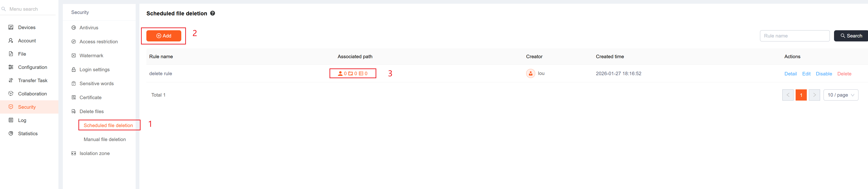
Task: Click the Rule name search field
Action: pyautogui.click(x=794, y=36)
